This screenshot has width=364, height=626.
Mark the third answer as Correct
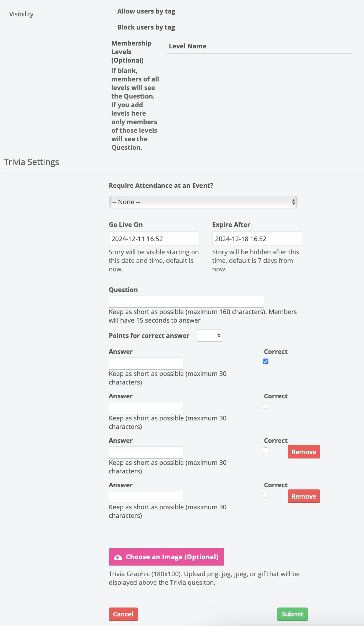[x=266, y=450]
